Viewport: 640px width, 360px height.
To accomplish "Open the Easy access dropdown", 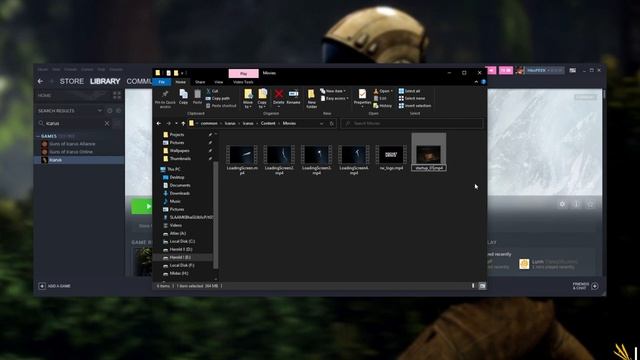I will [335, 98].
